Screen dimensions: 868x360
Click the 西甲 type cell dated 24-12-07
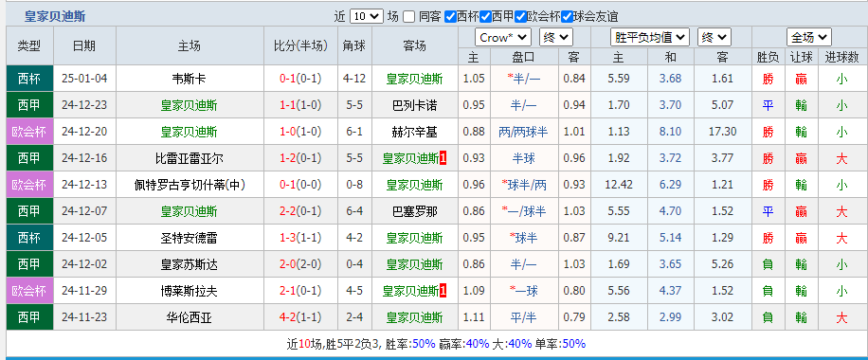coord(29,211)
